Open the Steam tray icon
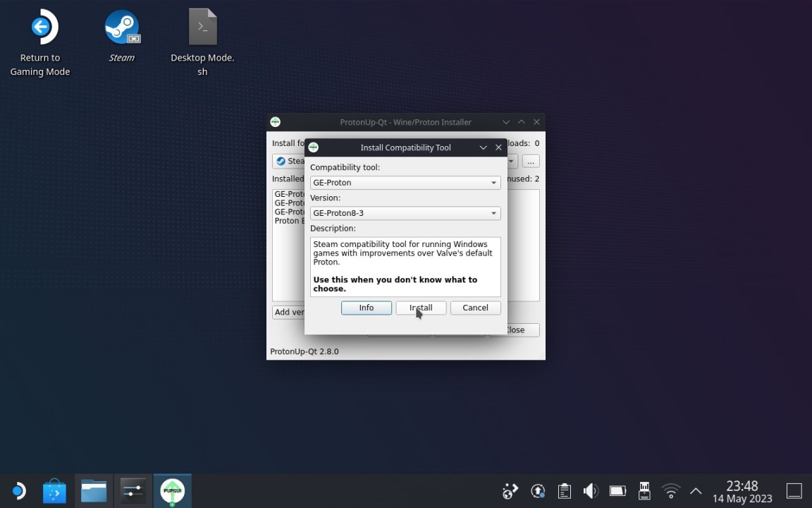The height and width of the screenshot is (508, 812). pyautogui.click(x=510, y=490)
